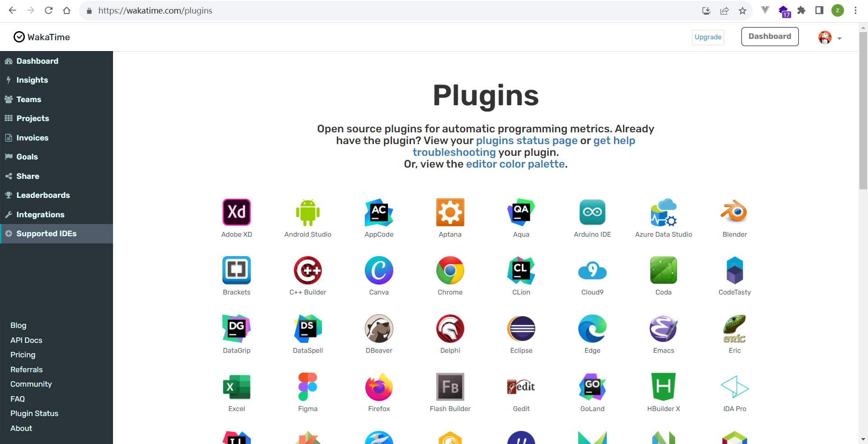Open the CLion plugin icon

(x=521, y=270)
